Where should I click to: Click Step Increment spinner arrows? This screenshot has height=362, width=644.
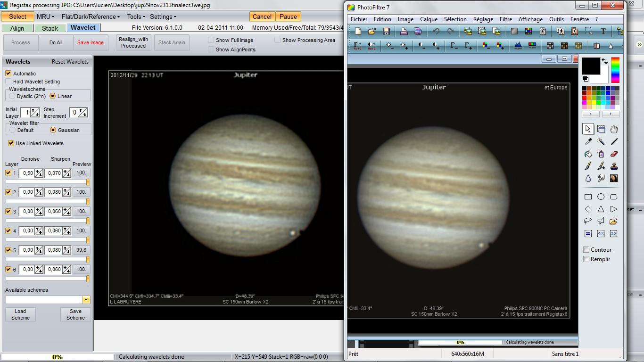(x=83, y=113)
